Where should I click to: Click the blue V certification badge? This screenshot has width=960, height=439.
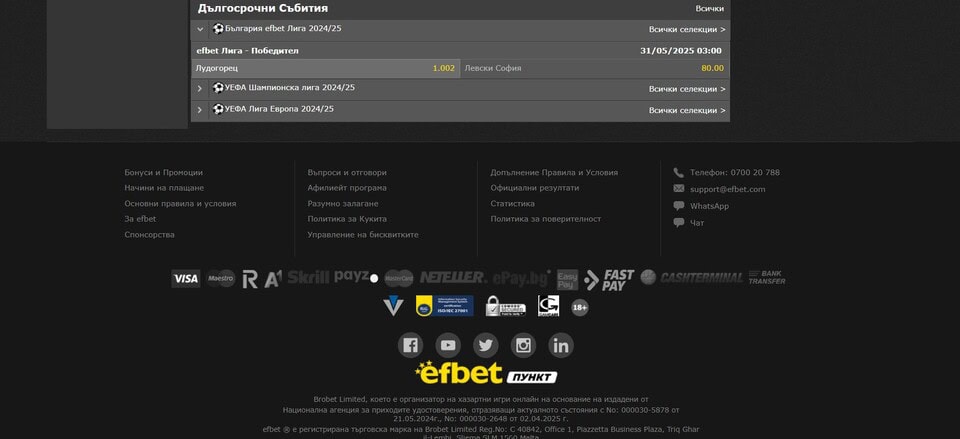tap(393, 306)
